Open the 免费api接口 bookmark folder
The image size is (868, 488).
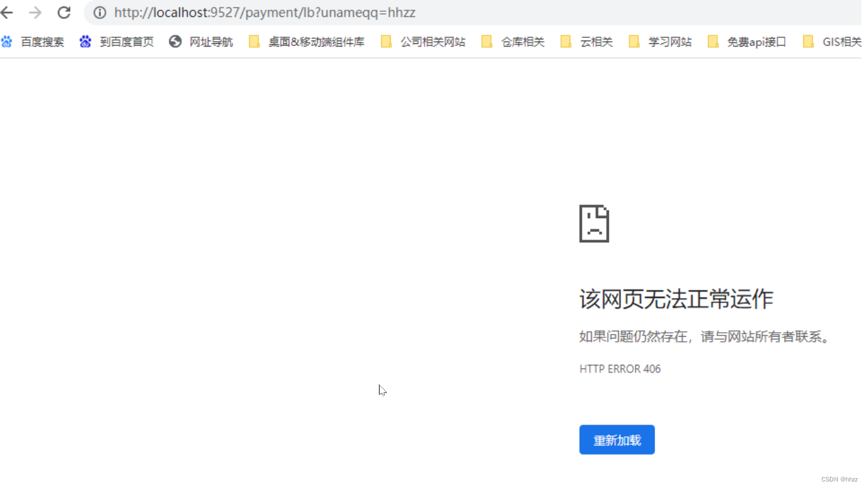[x=747, y=42]
